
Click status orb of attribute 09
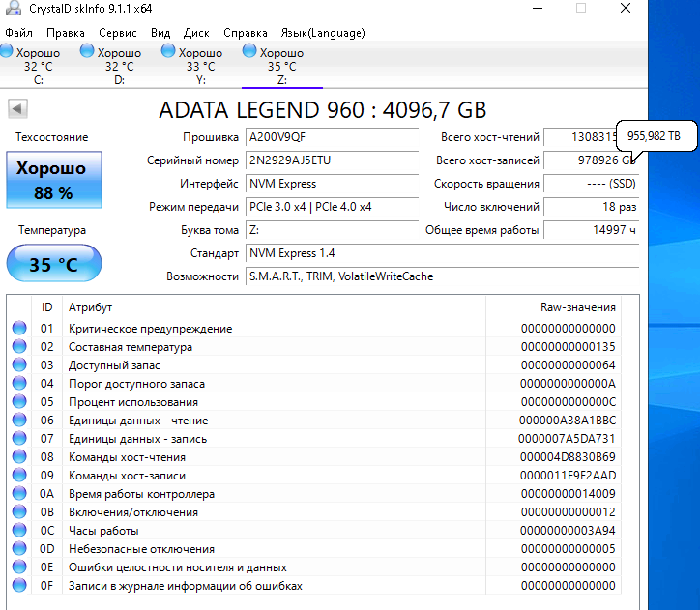[x=19, y=475]
